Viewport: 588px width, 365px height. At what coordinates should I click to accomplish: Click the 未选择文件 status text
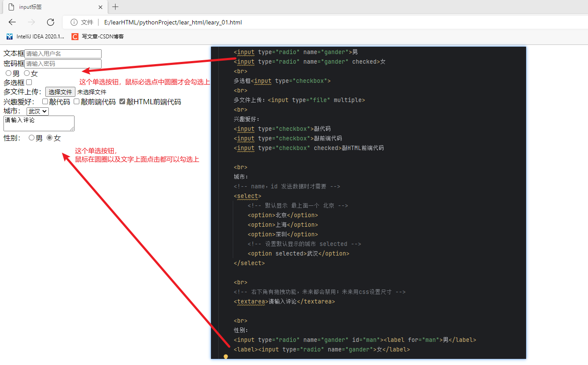point(92,92)
